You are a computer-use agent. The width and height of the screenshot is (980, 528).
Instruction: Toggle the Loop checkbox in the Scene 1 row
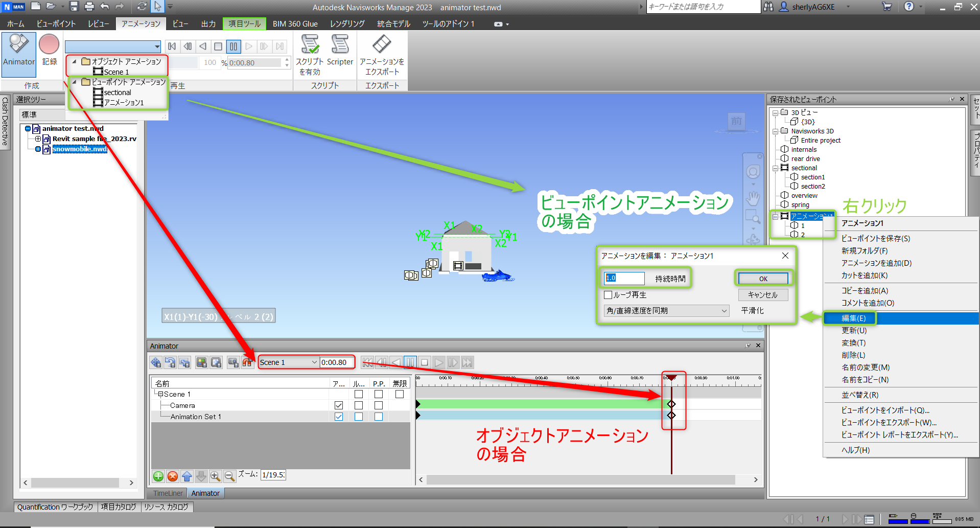coord(359,394)
